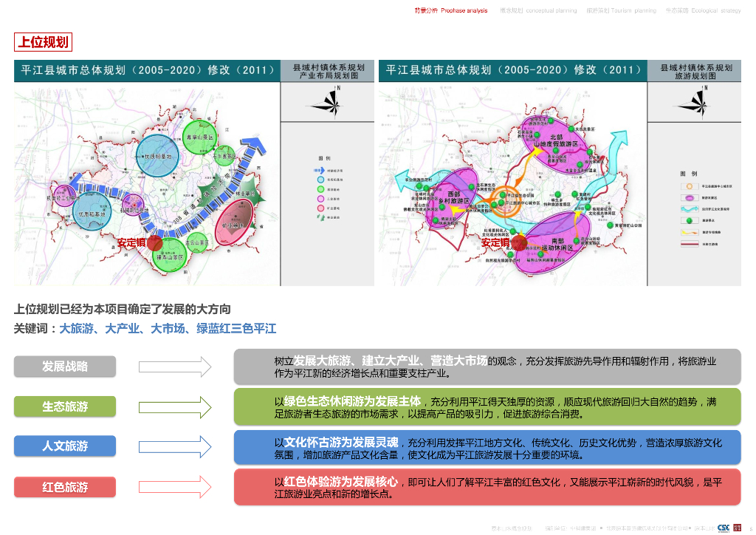Click the compass rose on left map
Image resolution: width=756 pixels, height=535 pixels.
[327, 102]
